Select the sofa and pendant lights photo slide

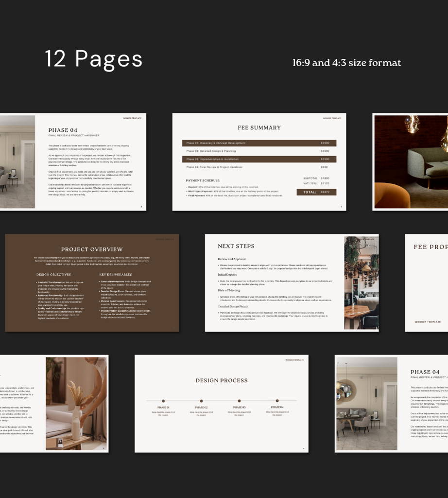(410, 161)
